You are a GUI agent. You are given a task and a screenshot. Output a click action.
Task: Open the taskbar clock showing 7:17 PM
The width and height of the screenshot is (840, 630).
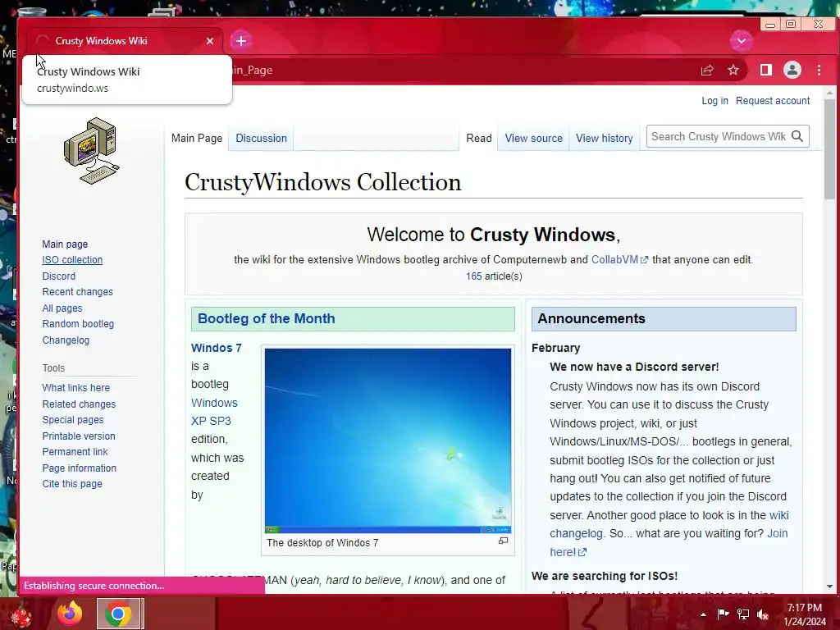click(x=805, y=614)
